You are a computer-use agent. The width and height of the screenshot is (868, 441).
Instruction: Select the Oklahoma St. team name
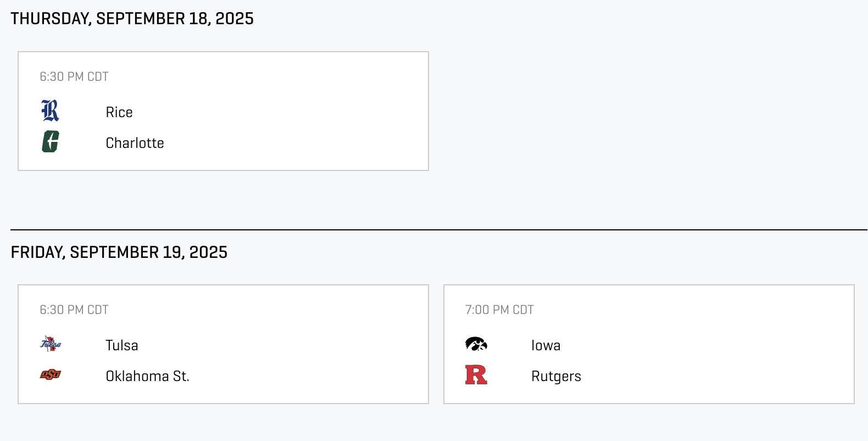point(147,376)
